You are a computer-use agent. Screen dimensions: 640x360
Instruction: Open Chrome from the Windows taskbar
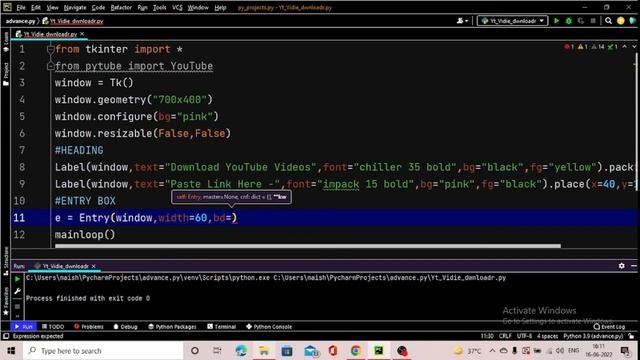[x=356, y=351]
